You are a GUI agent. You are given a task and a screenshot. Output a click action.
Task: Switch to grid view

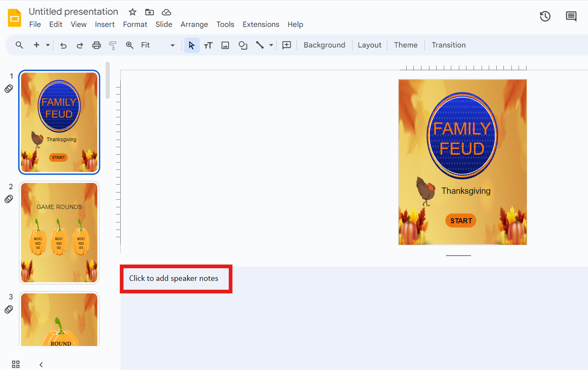(16, 364)
